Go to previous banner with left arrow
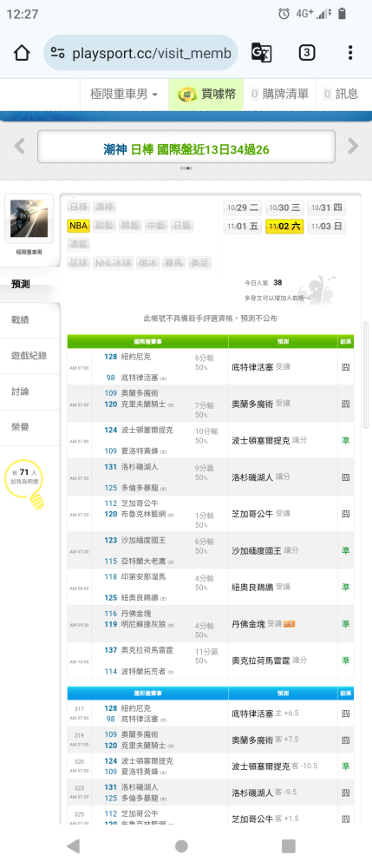Image resolution: width=372 pixels, height=868 pixels. 19,146
